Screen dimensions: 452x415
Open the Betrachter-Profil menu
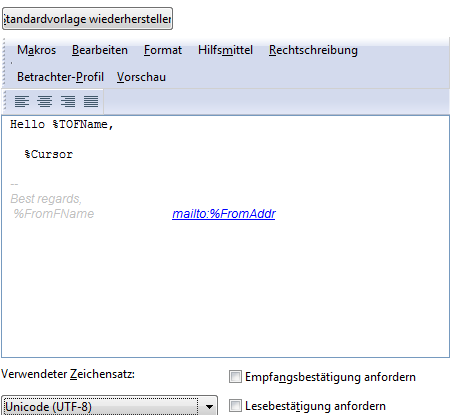60,77
